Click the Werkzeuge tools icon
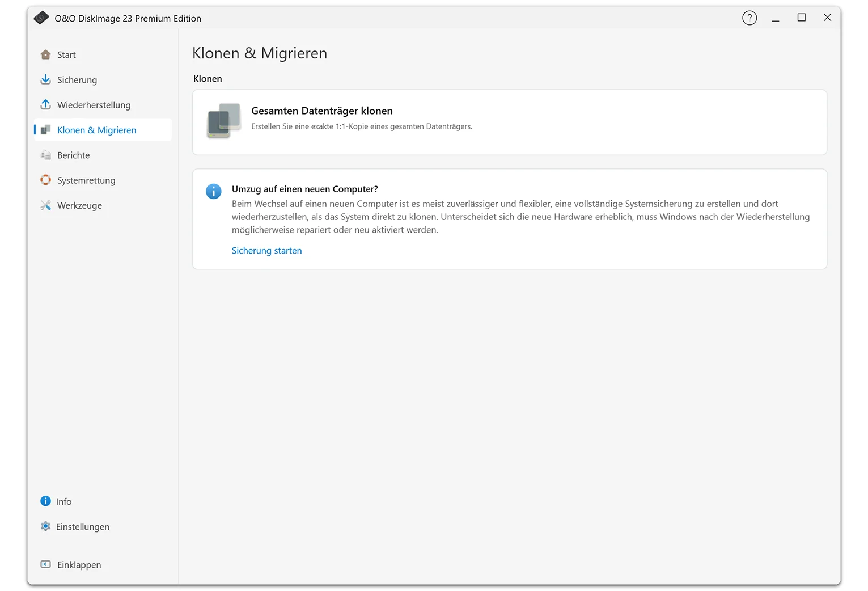Image resolution: width=868 pixels, height=591 pixels. click(46, 205)
